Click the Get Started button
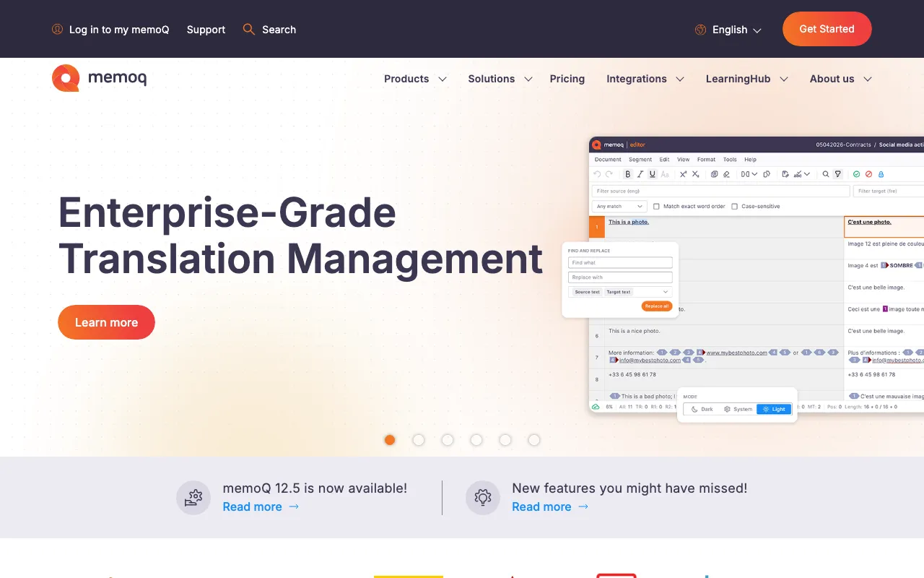The height and width of the screenshot is (578, 924). pyautogui.click(x=827, y=29)
